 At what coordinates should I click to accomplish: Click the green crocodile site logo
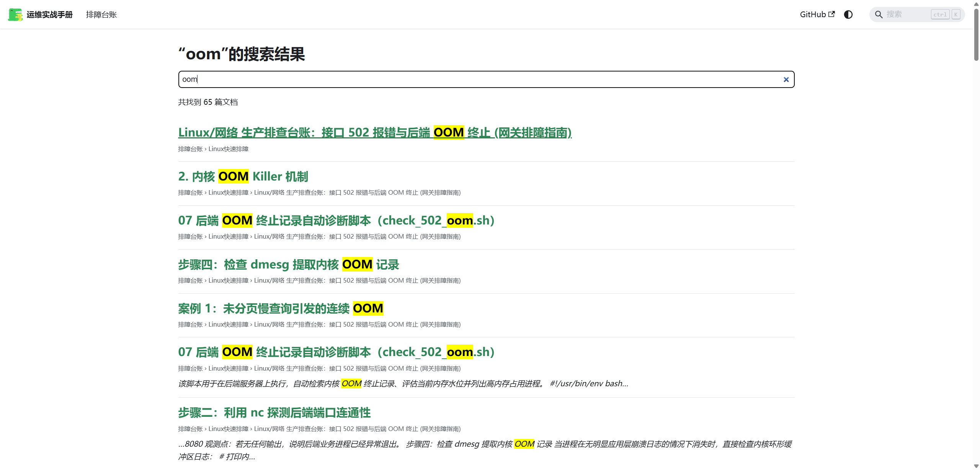coord(15,15)
